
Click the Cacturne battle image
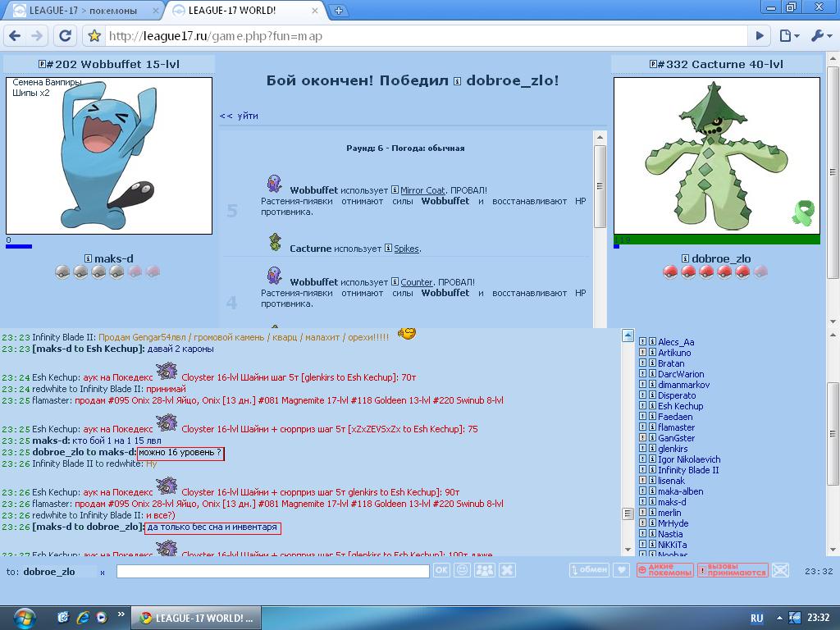[717, 155]
